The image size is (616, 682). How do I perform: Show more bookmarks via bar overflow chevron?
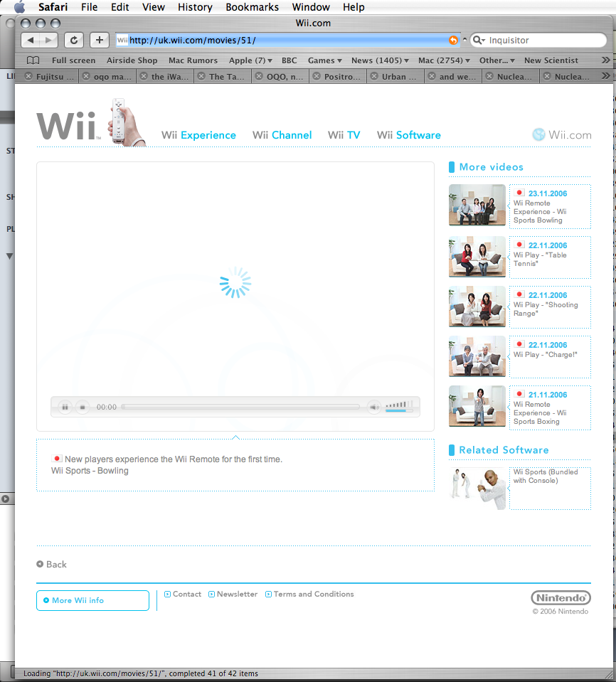[x=605, y=60]
